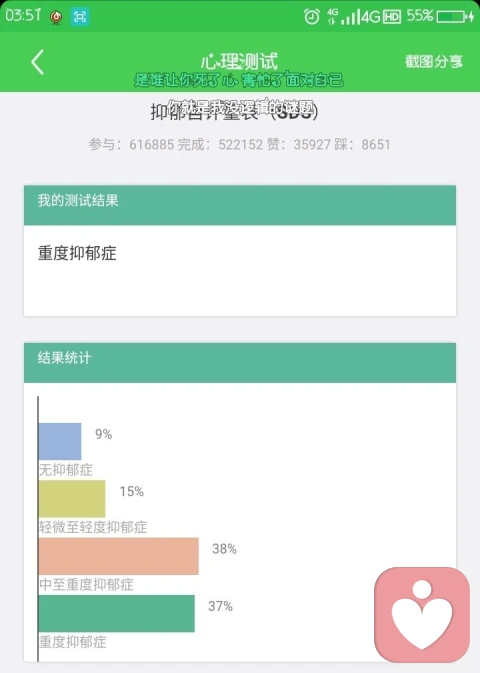Tap 截图分享 share button
480x673 pixels.
(434, 61)
